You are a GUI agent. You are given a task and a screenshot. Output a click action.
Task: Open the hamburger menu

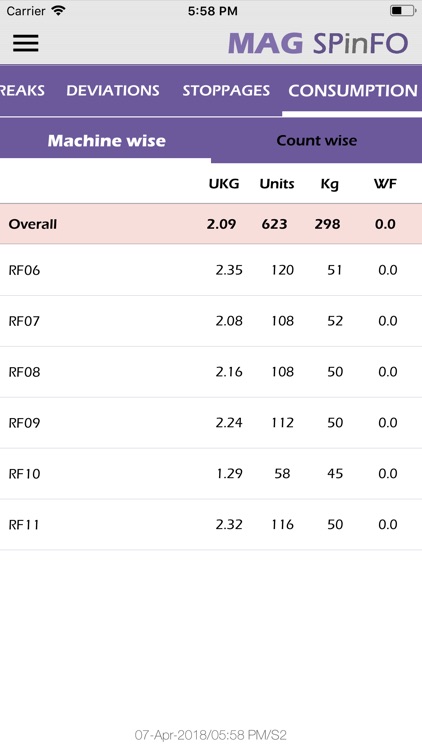coord(26,43)
